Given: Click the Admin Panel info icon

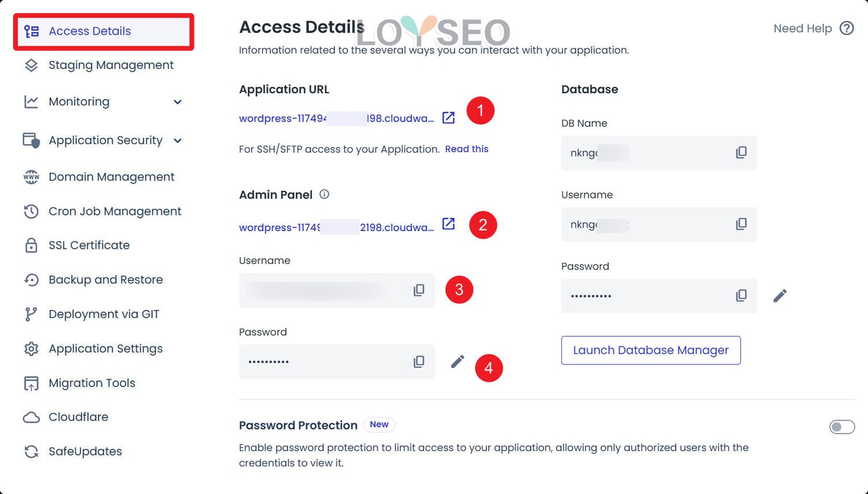Looking at the screenshot, I should point(325,195).
